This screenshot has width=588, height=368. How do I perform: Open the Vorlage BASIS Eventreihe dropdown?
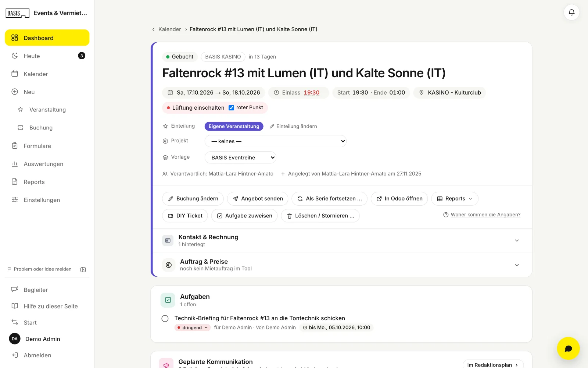pos(240,158)
